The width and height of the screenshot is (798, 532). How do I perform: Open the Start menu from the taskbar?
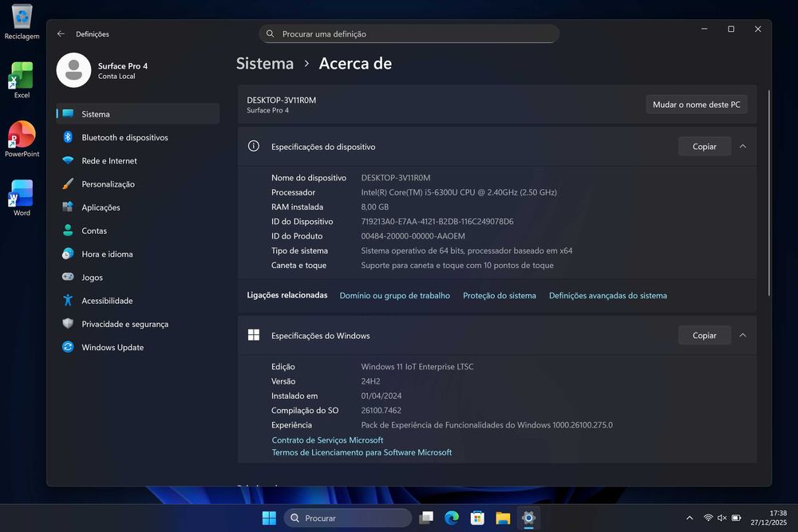(269, 518)
